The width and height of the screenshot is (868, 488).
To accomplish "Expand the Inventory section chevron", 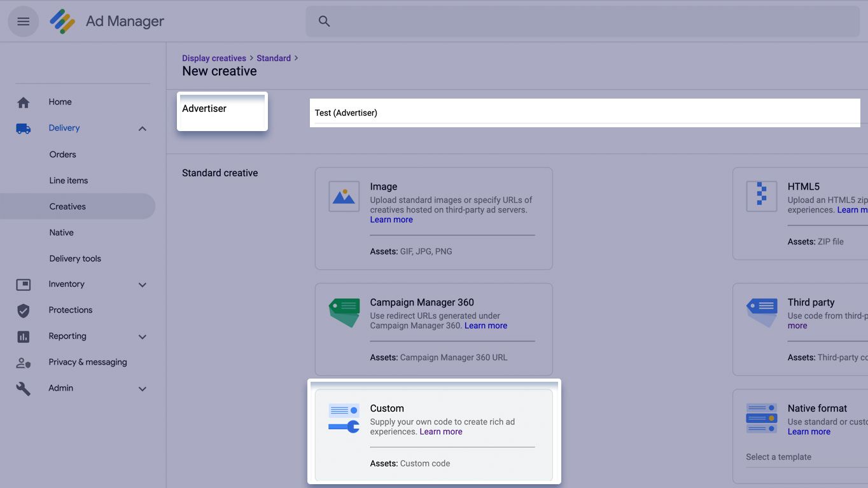I will [x=143, y=285].
